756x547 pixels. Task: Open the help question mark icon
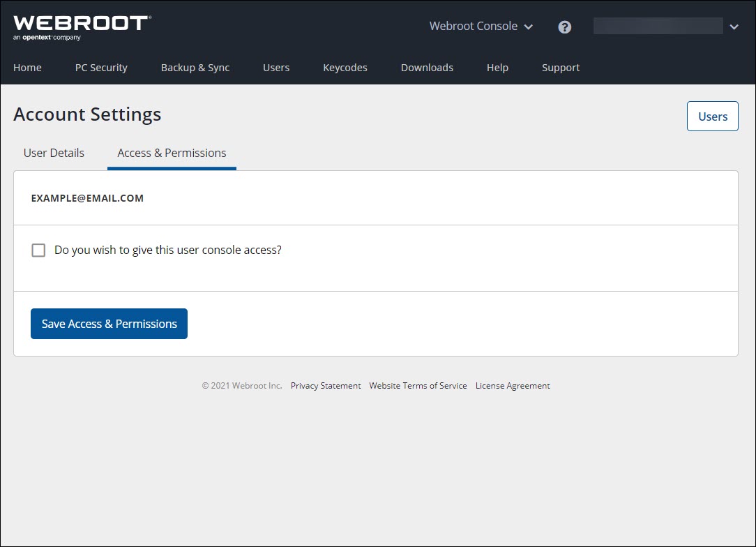click(x=565, y=27)
